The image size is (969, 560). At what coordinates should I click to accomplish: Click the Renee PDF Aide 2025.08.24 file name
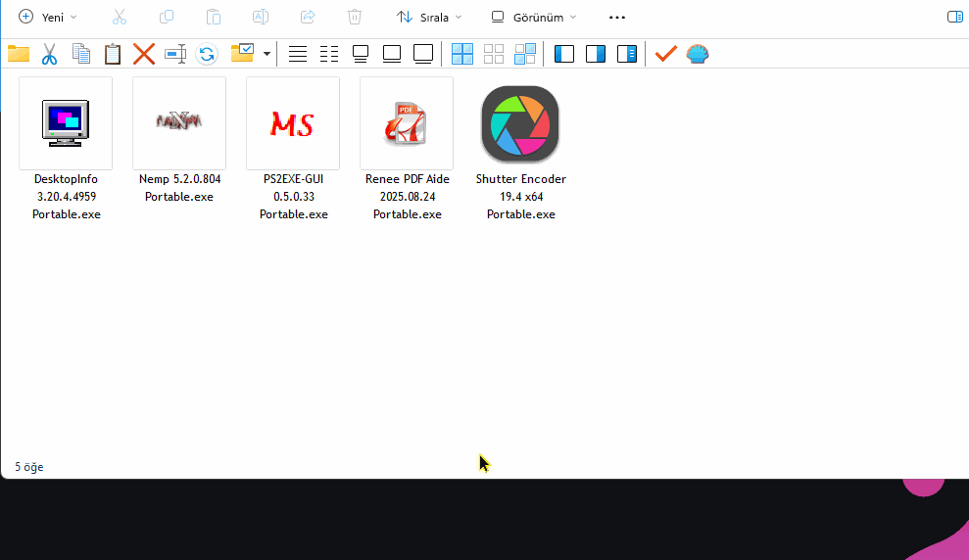408,197
